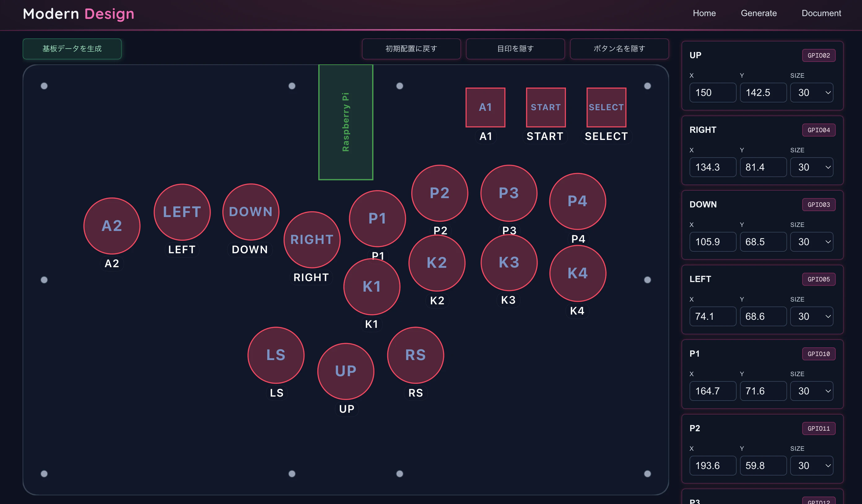This screenshot has height=504, width=862.
Task: Go to the Document nav item
Action: click(x=821, y=13)
